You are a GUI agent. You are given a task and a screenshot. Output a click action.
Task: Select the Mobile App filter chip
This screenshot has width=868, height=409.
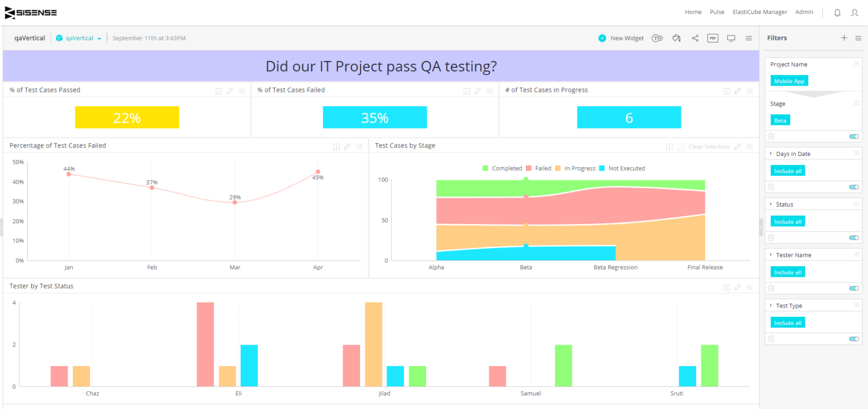789,80
